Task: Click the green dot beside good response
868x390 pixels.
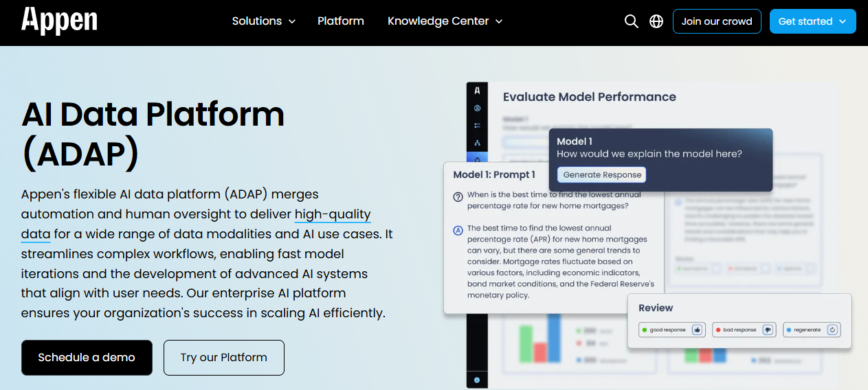Action: click(x=645, y=330)
